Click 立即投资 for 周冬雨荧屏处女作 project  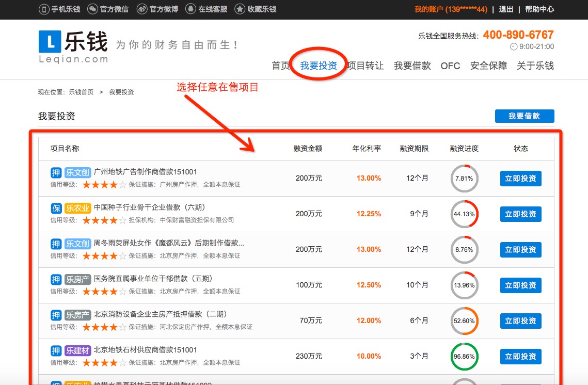point(521,250)
